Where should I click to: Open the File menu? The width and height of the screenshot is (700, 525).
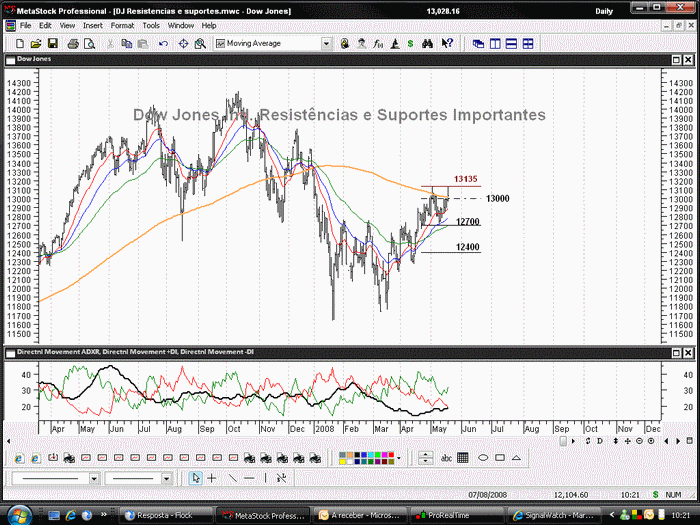[x=25, y=26]
